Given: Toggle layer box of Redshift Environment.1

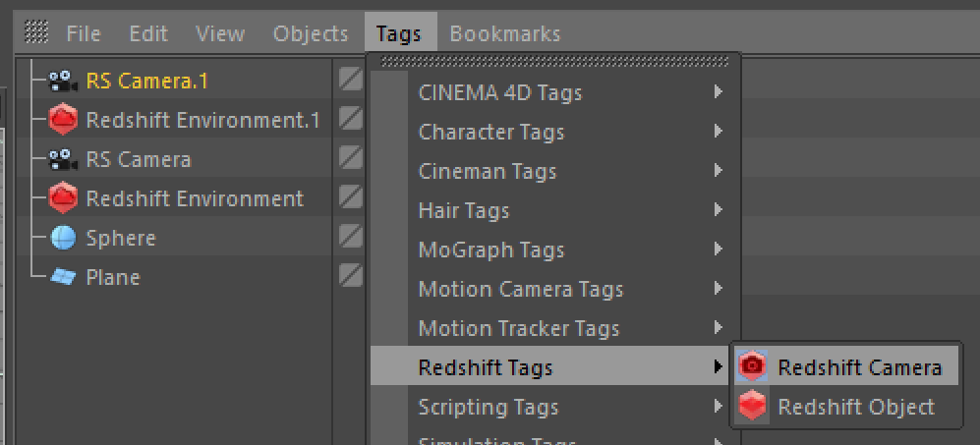Looking at the screenshot, I should (351, 118).
